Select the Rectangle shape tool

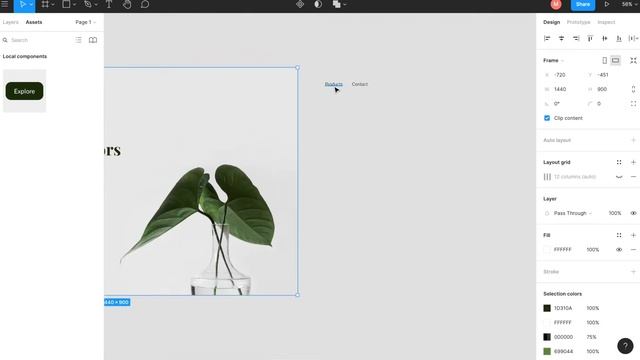pyautogui.click(x=66, y=4)
